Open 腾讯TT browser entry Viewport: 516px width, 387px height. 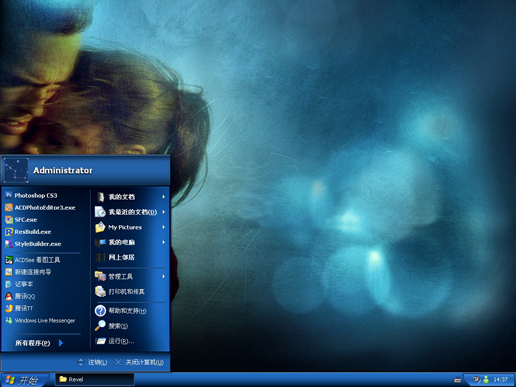pos(19,308)
